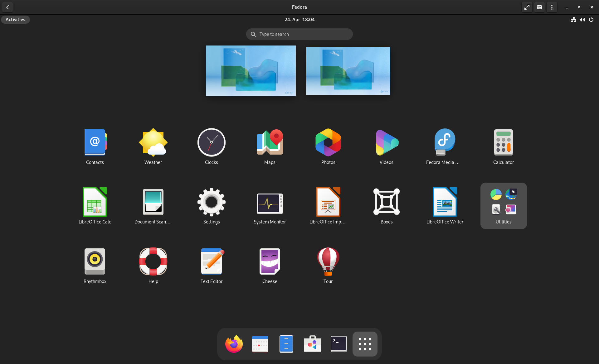The image size is (599, 364).
Task: Open the clock and calendar menu
Action: coord(299,19)
